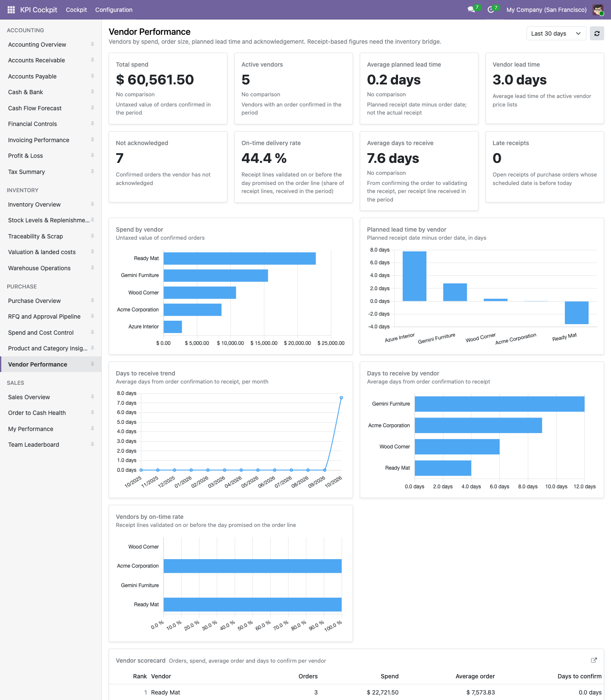Viewport: 611px width, 700px height.
Task: Click the Ready Mat bar in Spend by vendor
Action: (240, 258)
